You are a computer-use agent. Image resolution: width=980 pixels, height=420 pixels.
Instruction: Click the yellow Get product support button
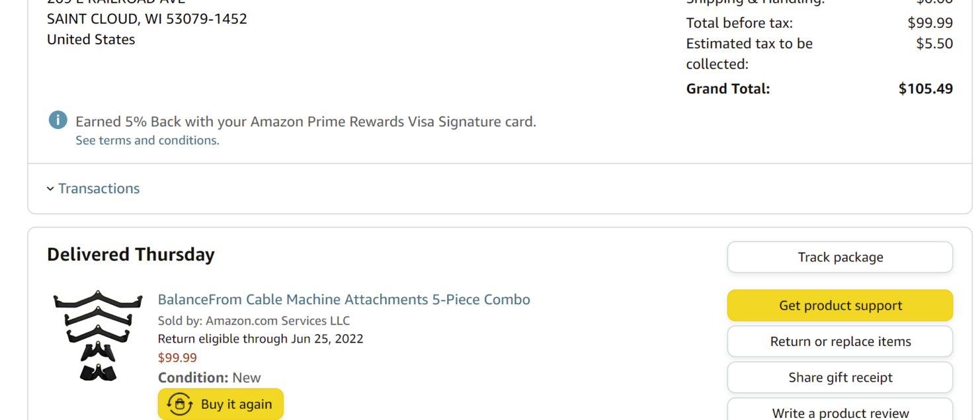click(840, 306)
